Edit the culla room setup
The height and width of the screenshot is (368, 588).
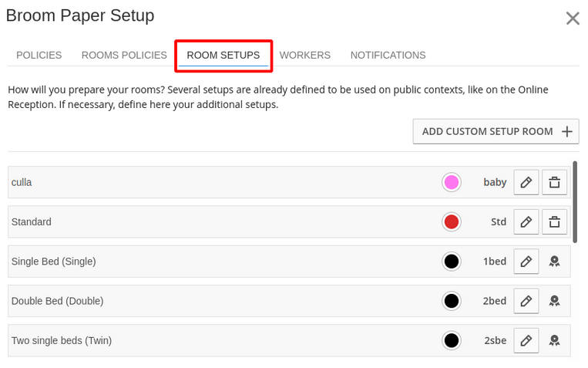[526, 182]
